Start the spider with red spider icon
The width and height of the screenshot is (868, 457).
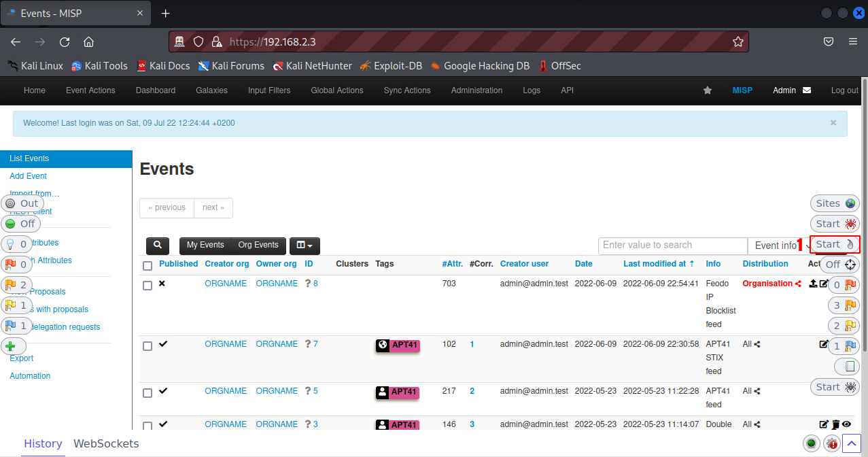pyautogui.click(x=835, y=224)
